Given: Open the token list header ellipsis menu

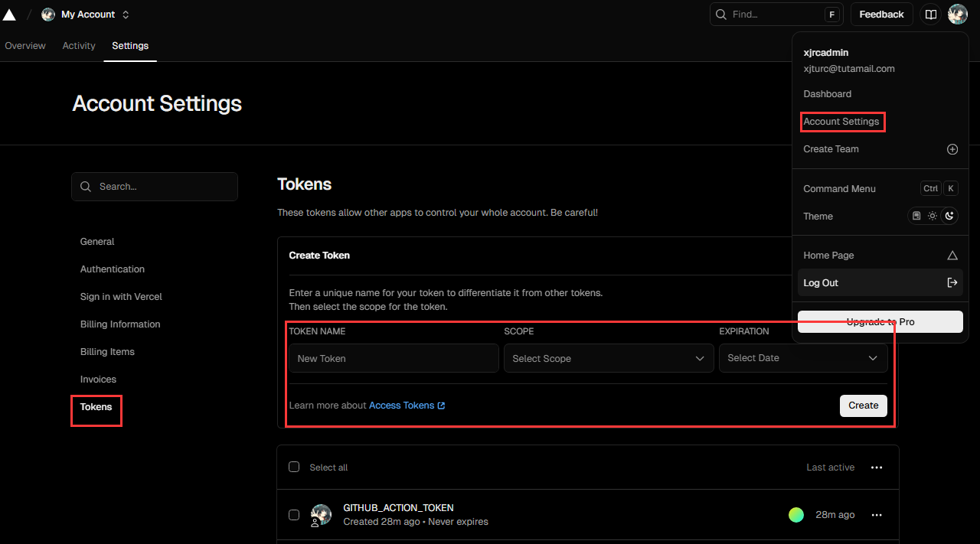Looking at the screenshot, I should click(877, 467).
